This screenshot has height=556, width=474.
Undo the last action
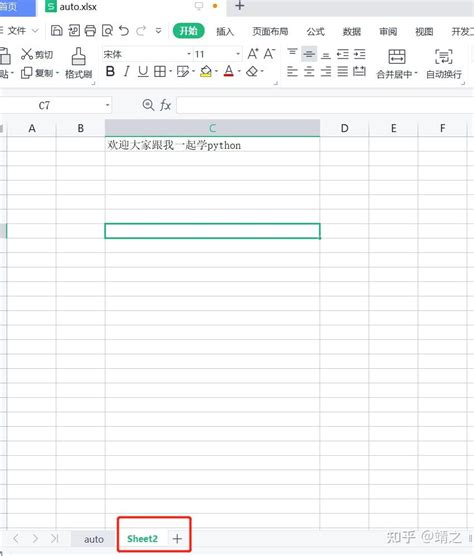tap(124, 31)
